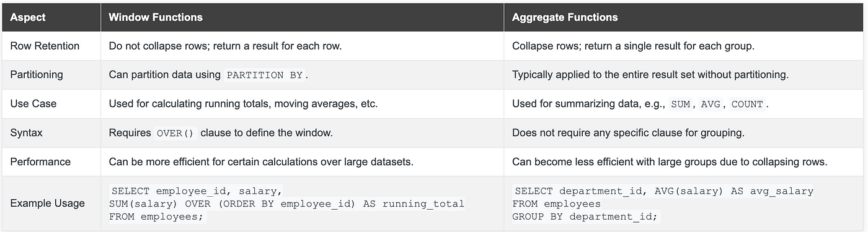
Task: Select the AVG code keyword
Action: click(x=711, y=104)
